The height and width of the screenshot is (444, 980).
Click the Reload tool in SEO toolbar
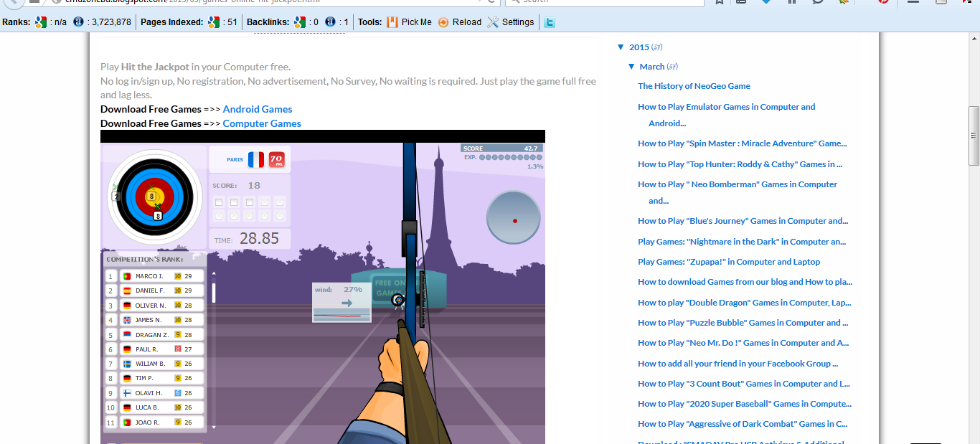[460, 22]
